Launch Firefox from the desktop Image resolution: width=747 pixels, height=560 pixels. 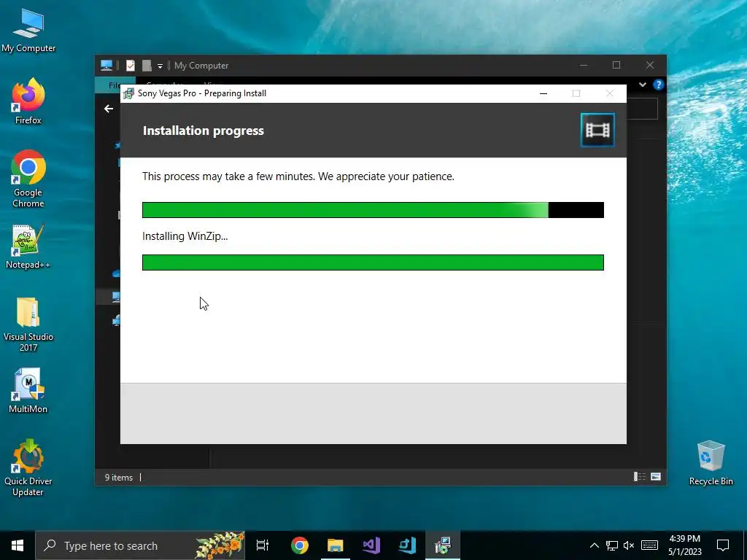[x=28, y=101]
